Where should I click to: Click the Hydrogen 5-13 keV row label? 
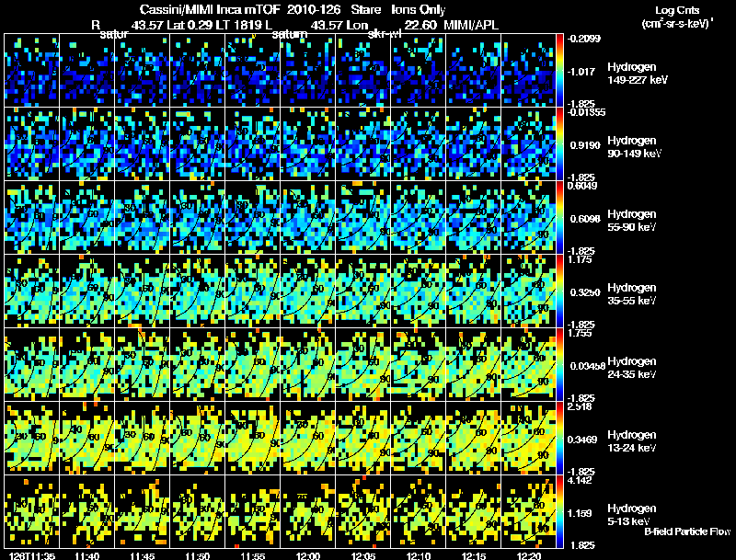[632, 515]
